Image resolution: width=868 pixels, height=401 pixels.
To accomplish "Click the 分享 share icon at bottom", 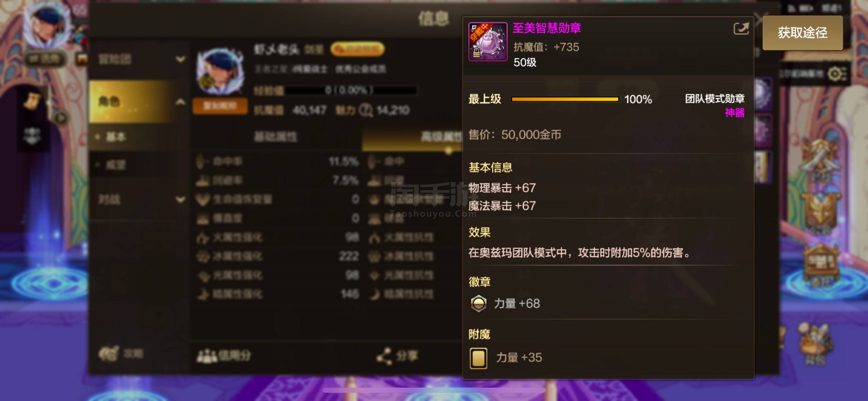I will [384, 356].
